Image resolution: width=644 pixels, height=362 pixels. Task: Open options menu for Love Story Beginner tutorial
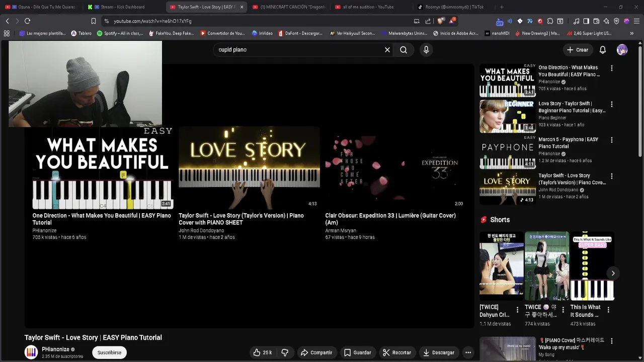612,104
